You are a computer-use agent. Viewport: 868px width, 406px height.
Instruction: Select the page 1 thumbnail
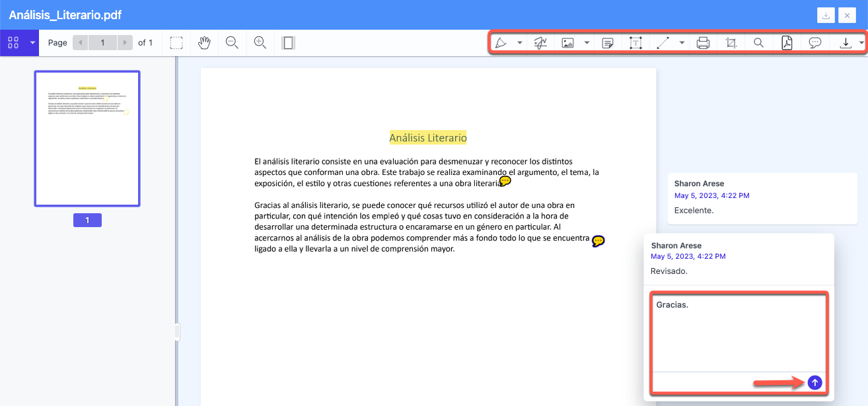coord(87,139)
